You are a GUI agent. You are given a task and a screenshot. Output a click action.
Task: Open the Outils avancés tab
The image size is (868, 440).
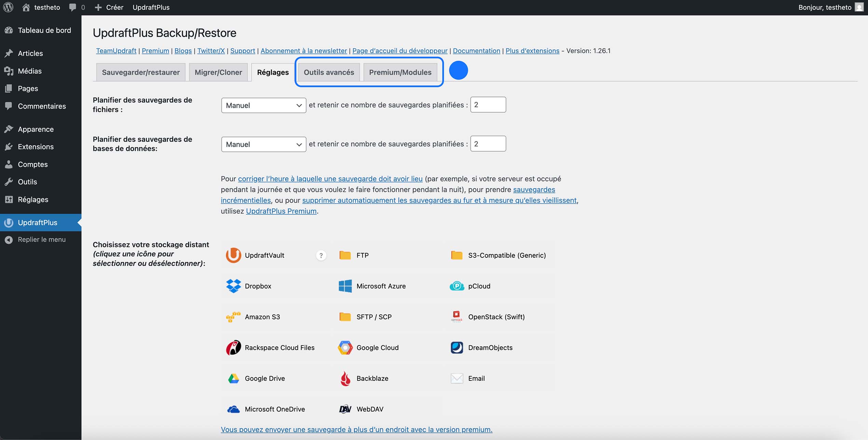(328, 72)
